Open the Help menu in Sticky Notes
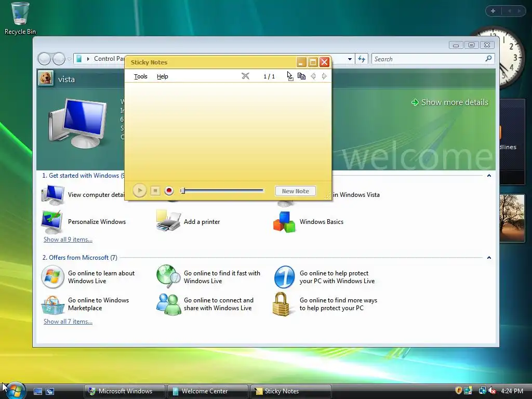 (162, 76)
